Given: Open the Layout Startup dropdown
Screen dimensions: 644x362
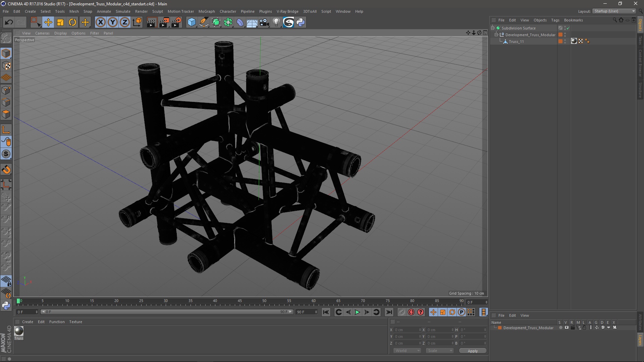Looking at the screenshot, I should (x=614, y=11).
